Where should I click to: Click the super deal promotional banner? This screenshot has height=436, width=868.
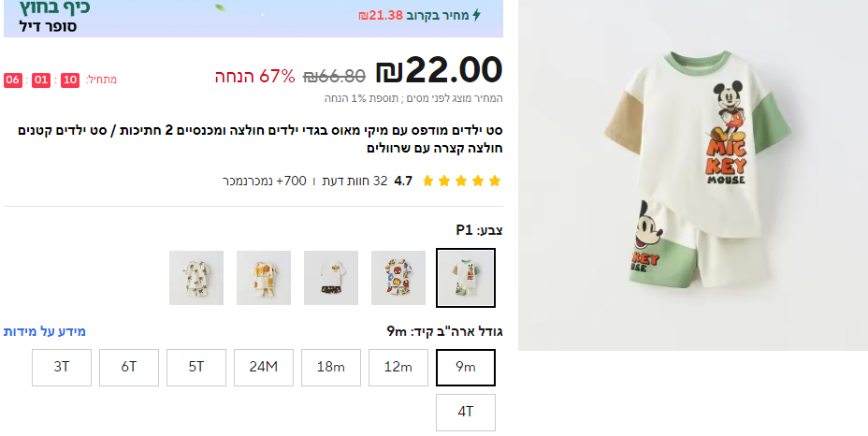(253, 19)
